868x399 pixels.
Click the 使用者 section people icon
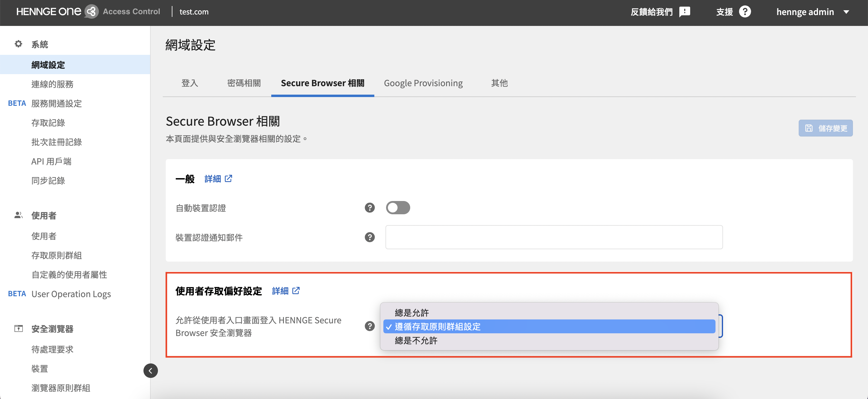(18, 215)
